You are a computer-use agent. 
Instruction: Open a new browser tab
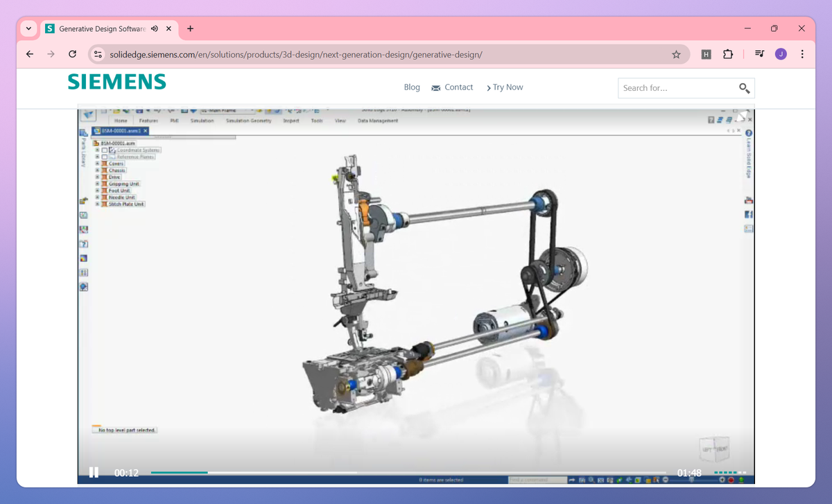click(191, 29)
